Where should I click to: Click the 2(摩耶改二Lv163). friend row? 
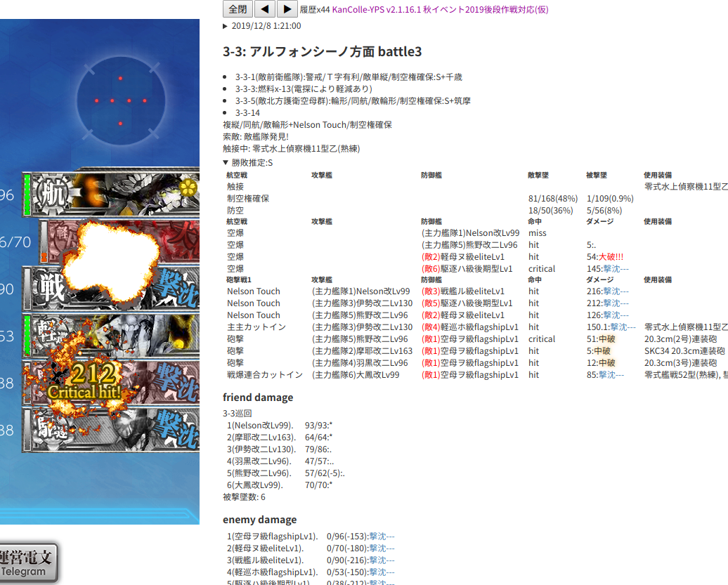[x=280, y=438]
